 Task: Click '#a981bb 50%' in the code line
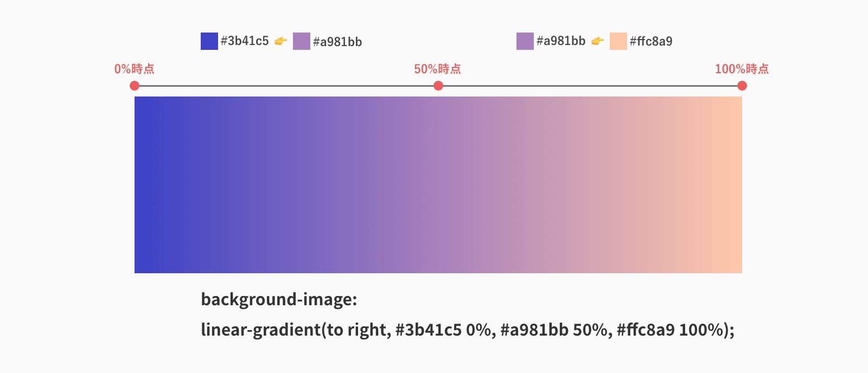pyautogui.click(x=553, y=330)
